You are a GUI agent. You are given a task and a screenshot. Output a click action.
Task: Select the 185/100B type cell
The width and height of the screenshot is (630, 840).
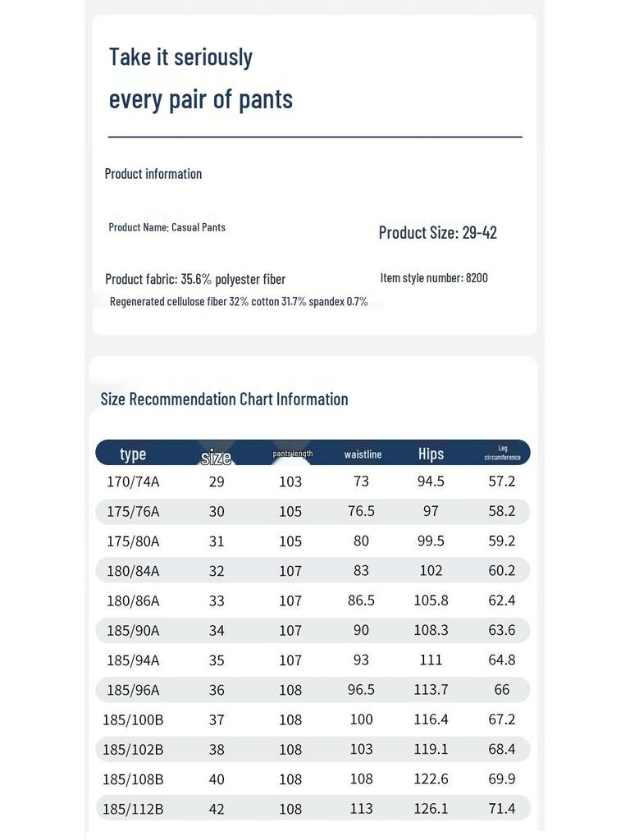pos(133,720)
